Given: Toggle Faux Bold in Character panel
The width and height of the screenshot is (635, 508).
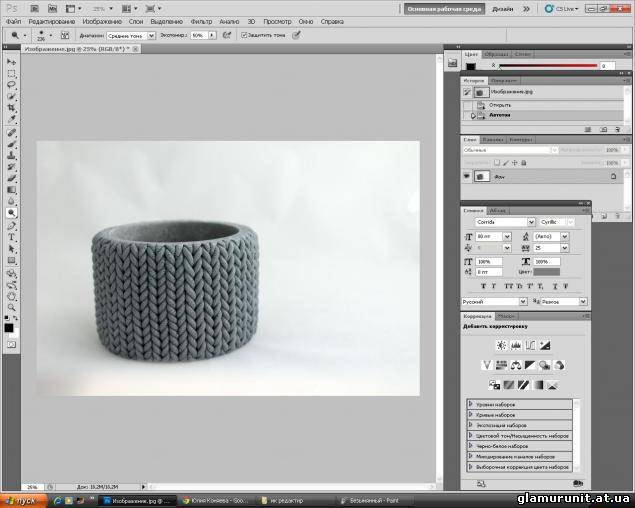Looking at the screenshot, I should (x=484, y=286).
